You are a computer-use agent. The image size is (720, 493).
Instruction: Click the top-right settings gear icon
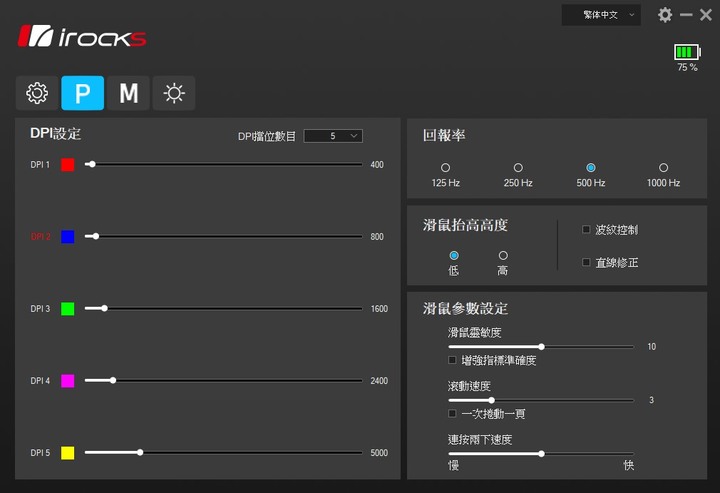click(x=665, y=15)
